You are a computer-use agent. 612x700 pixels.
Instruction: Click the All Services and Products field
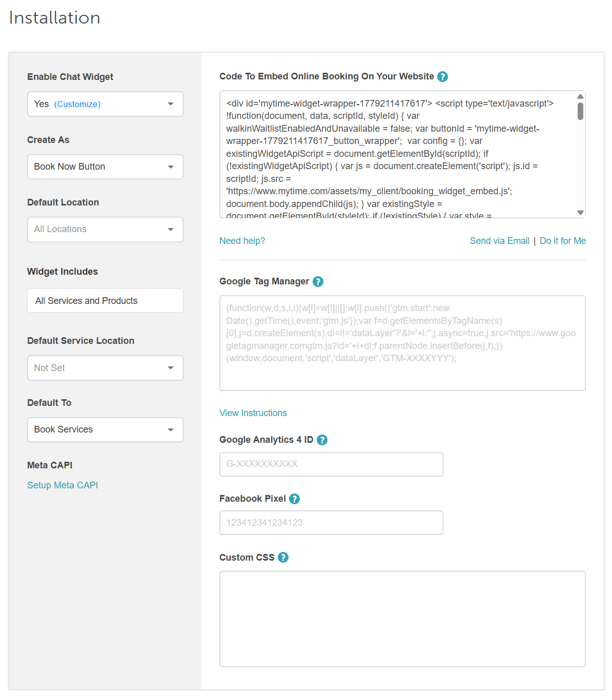point(105,301)
